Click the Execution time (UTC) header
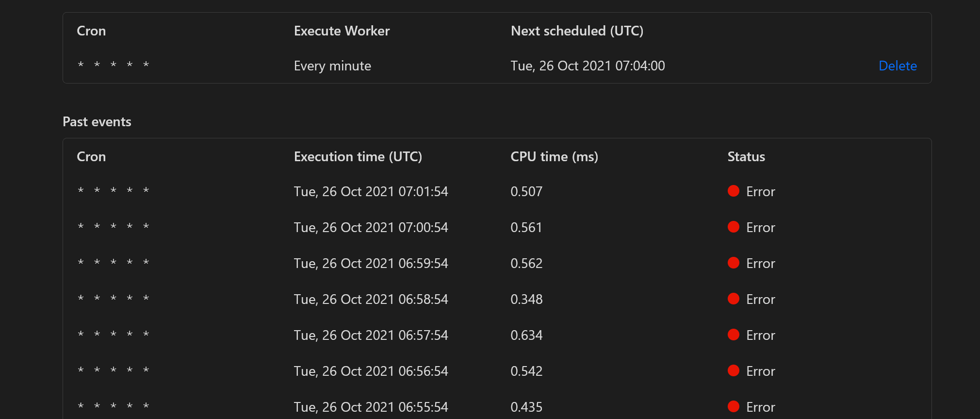 [x=358, y=156]
